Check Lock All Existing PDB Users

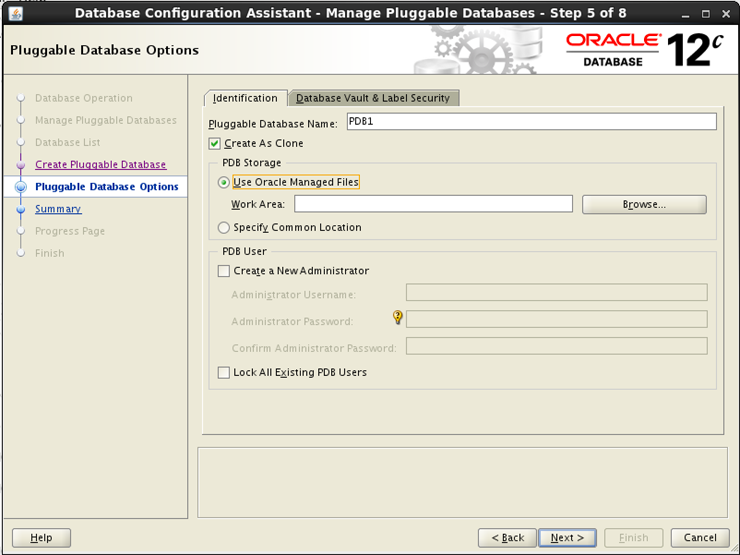224,372
